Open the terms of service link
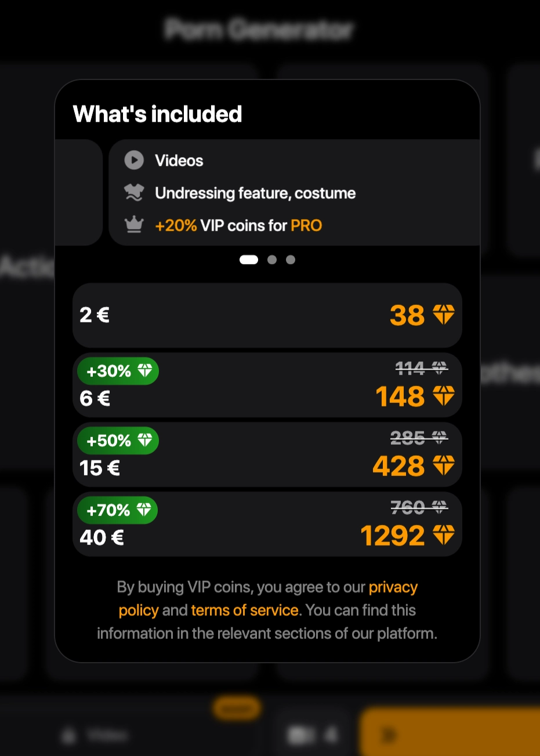 coord(244,610)
